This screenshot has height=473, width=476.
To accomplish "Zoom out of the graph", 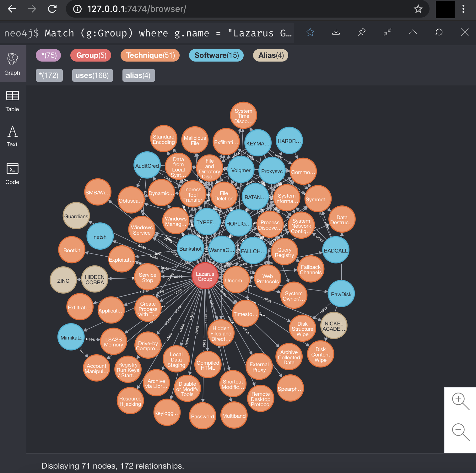I will (460, 432).
